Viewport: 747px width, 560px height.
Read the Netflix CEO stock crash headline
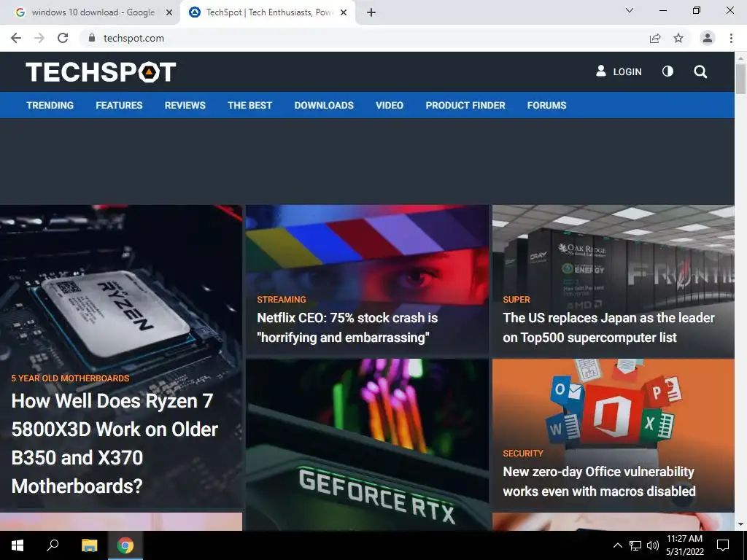tap(347, 327)
